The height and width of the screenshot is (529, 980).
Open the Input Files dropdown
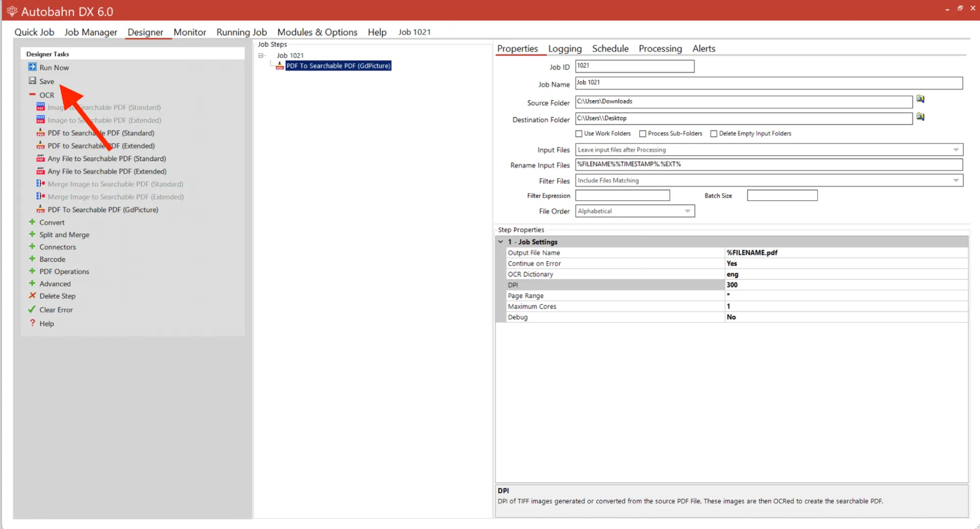coord(955,149)
